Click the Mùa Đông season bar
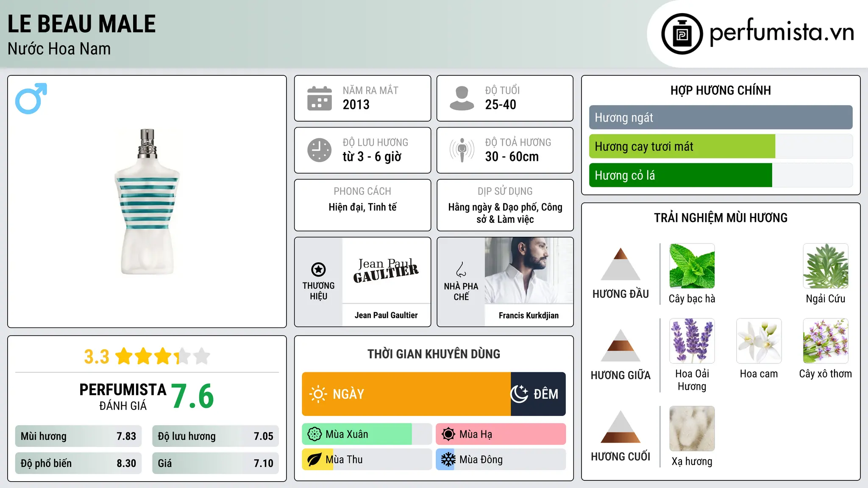868x488 pixels. (501, 460)
